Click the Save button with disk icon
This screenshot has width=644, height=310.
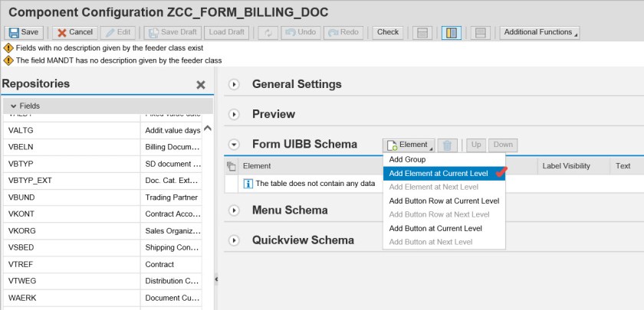24,32
